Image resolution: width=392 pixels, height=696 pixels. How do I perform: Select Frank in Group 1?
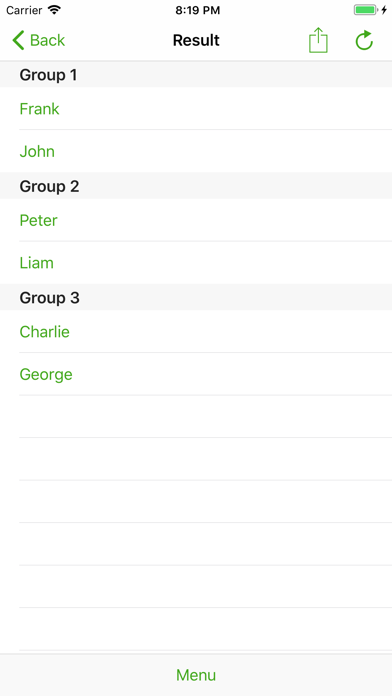click(196, 109)
